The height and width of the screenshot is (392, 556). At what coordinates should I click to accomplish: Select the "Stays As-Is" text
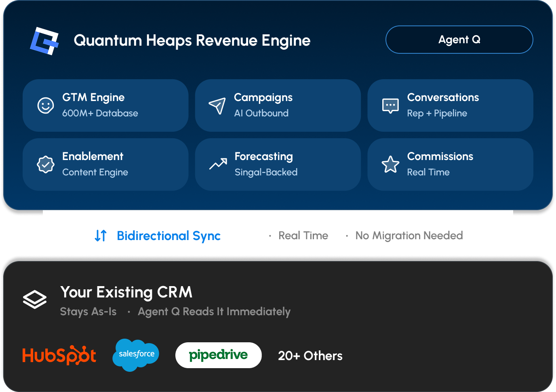(x=88, y=312)
